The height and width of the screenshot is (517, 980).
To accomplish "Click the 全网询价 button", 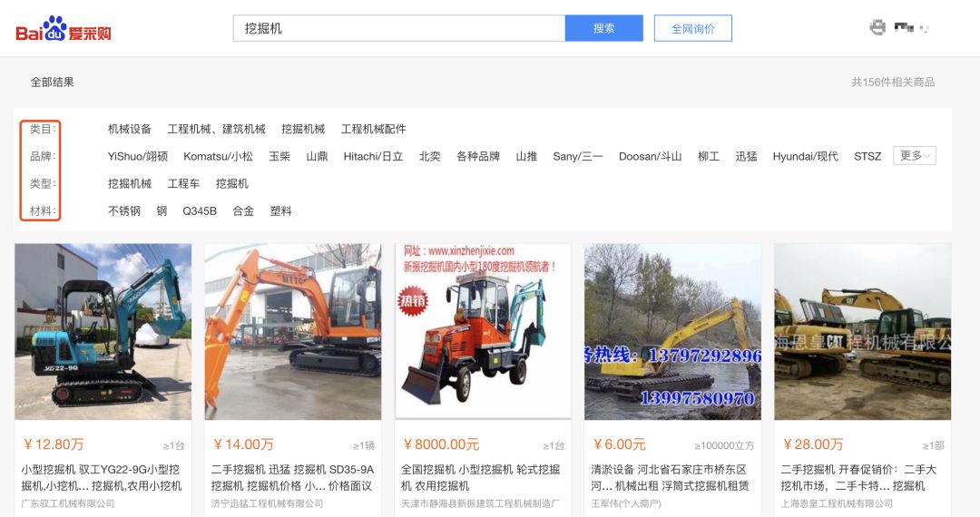I will pyautogui.click(x=692, y=29).
